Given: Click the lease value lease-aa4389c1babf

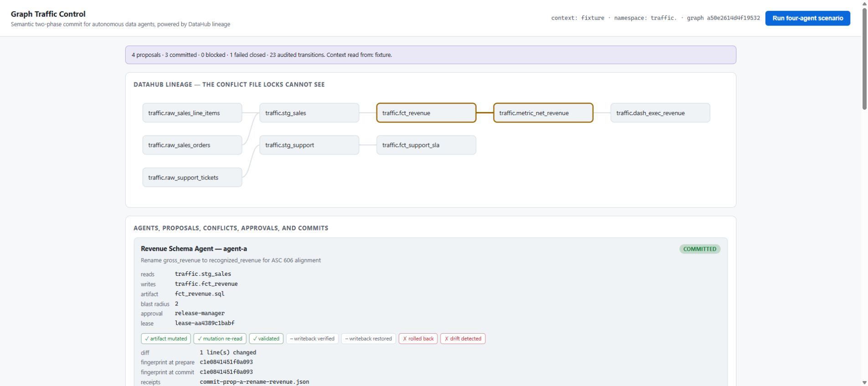Looking at the screenshot, I should 205,323.
